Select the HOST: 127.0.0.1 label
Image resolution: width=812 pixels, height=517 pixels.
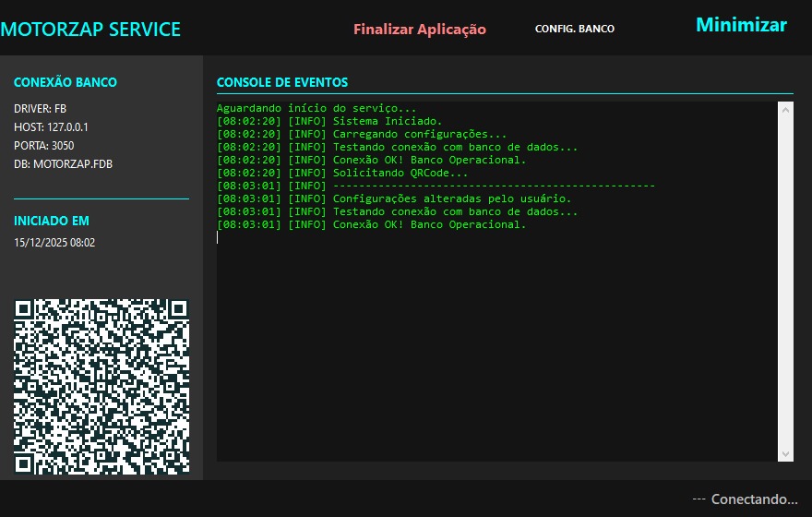pyautogui.click(x=51, y=127)
